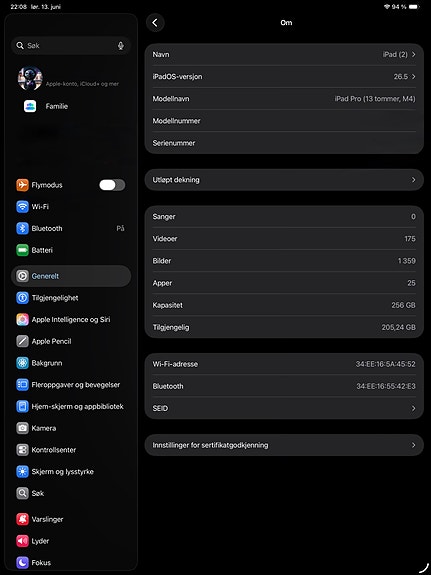
Task: Tap Bluetooth address 34:EE:16:55:42:E3
Action: point(386,386)
